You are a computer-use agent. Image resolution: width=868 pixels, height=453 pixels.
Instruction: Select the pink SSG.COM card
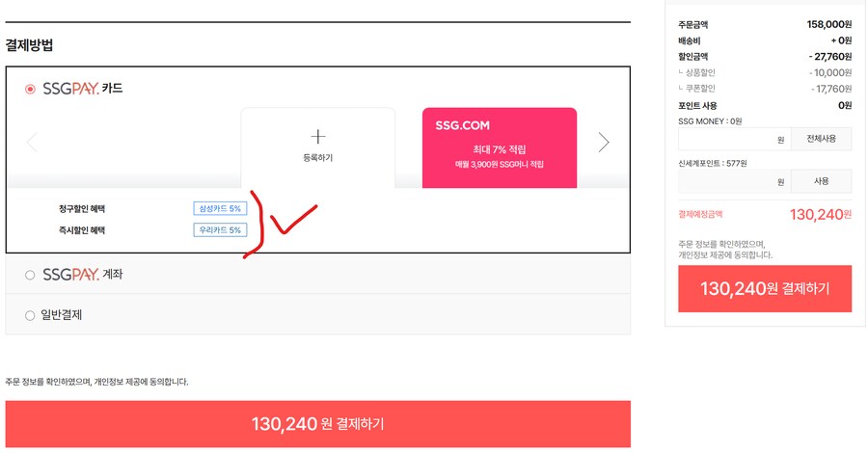coord(500,147)
